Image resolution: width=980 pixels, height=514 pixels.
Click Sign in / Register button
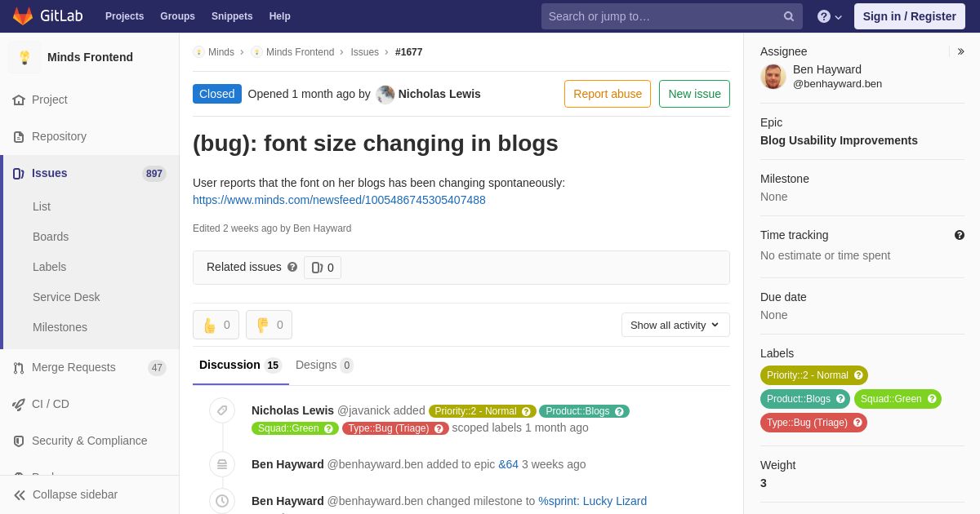tap(910, 16)
